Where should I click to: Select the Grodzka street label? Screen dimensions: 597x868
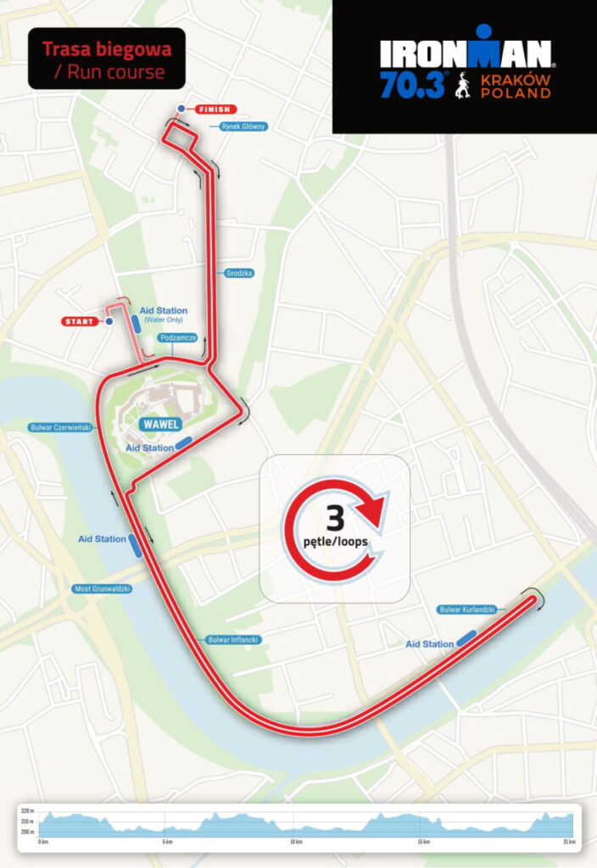239,273
